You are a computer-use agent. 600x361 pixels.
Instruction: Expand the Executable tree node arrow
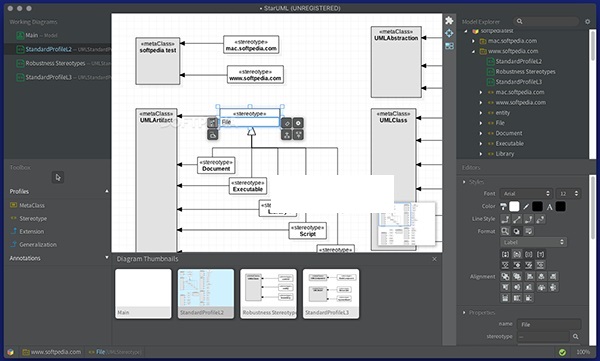(481, 144)
